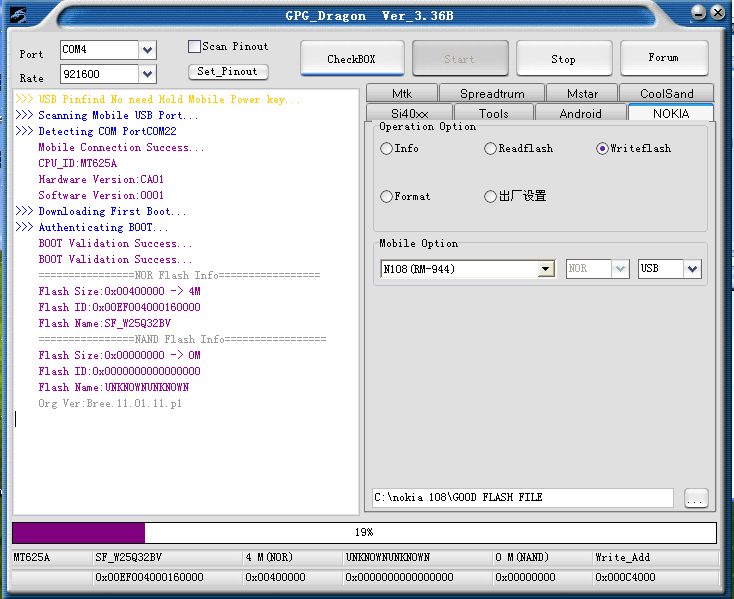Click the GPG Dragon logo icon in title bar
The height and width of the screenshot is (599, 734).
(x=18, y=15)
